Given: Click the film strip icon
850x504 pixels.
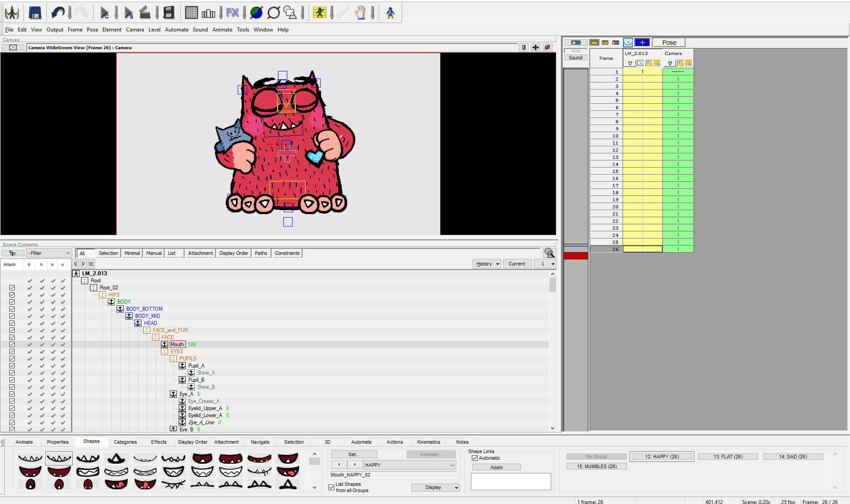Looking at the screenshot, I should pos(169,13).
